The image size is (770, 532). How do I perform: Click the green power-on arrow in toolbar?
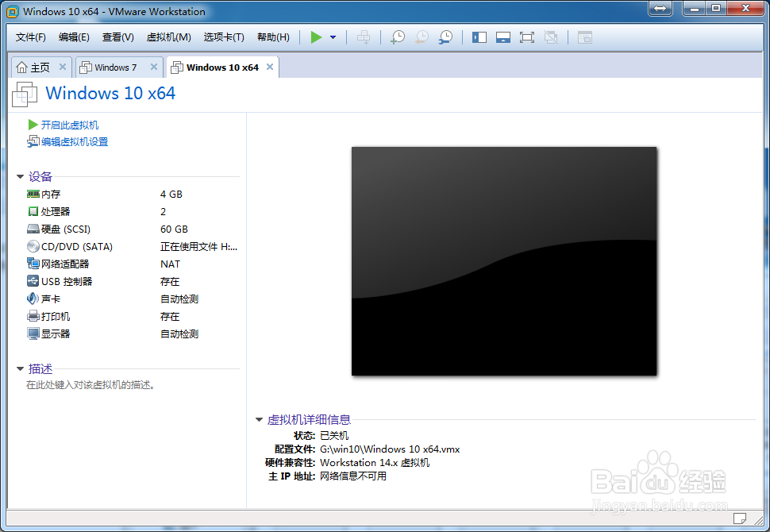314,37
